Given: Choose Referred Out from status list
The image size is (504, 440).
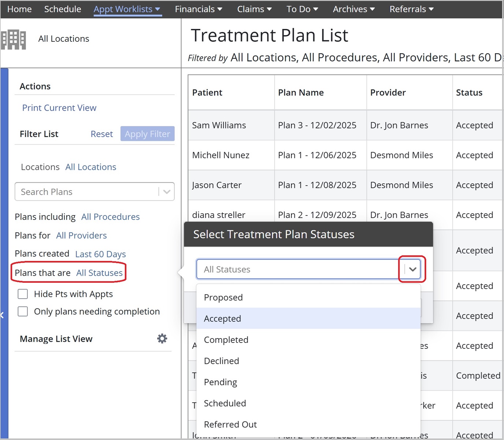Looking at the screenshot, I should coord(230,424).
